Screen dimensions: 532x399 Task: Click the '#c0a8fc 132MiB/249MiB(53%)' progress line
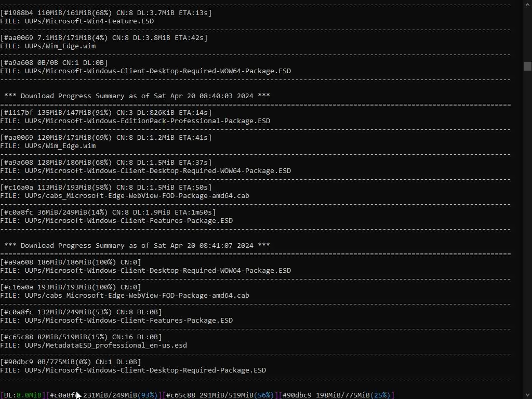pyautogui.click(x=81, y=312)
